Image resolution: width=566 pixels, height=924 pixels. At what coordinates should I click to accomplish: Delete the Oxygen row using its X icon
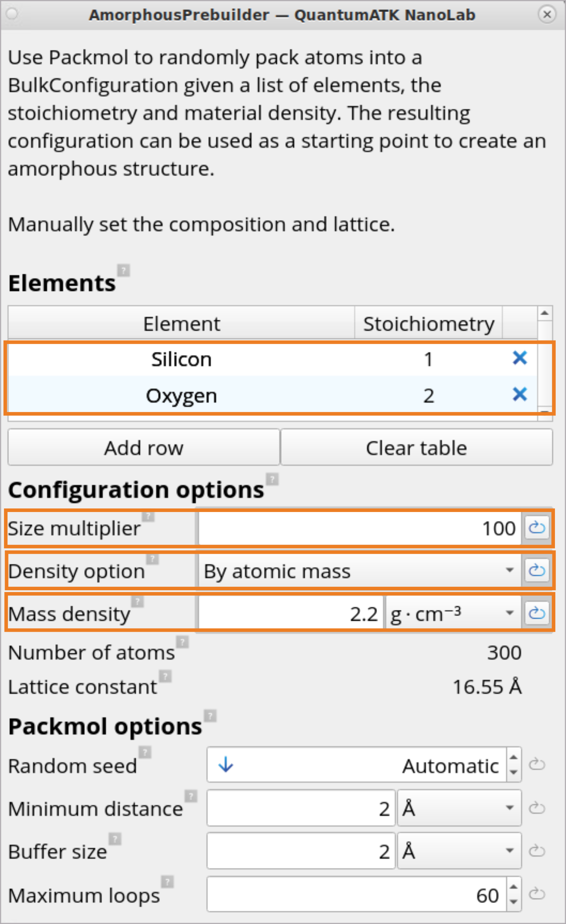pos(520,394)
